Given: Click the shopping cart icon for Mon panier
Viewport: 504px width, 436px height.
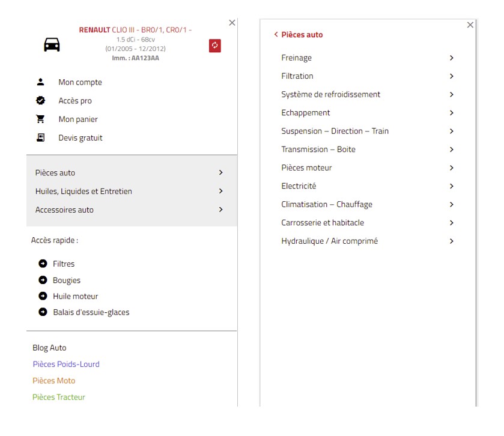Looking at the screenshot, I should 40,119.
